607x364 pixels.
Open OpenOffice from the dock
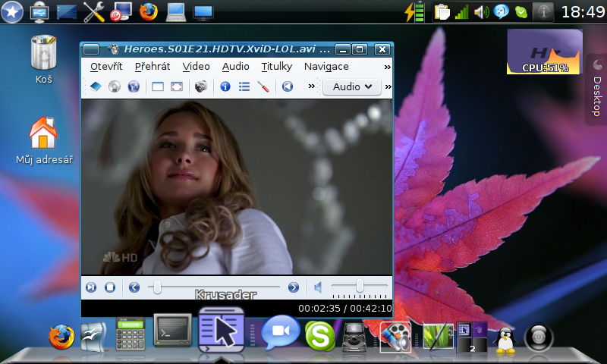click(x=93, y=337)
